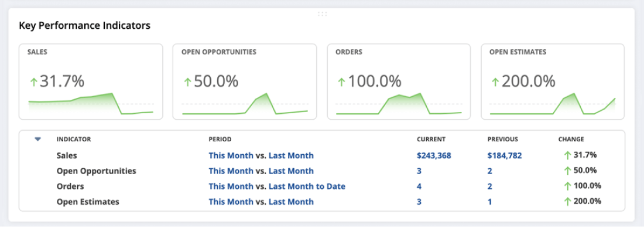Open the $243,368 current sales value

(x=434, y=156)
